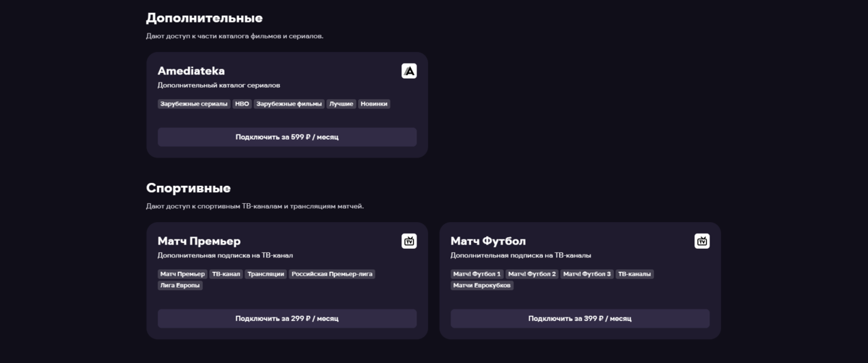Click the TV icon on Матч Футбол card

[702, 241]
